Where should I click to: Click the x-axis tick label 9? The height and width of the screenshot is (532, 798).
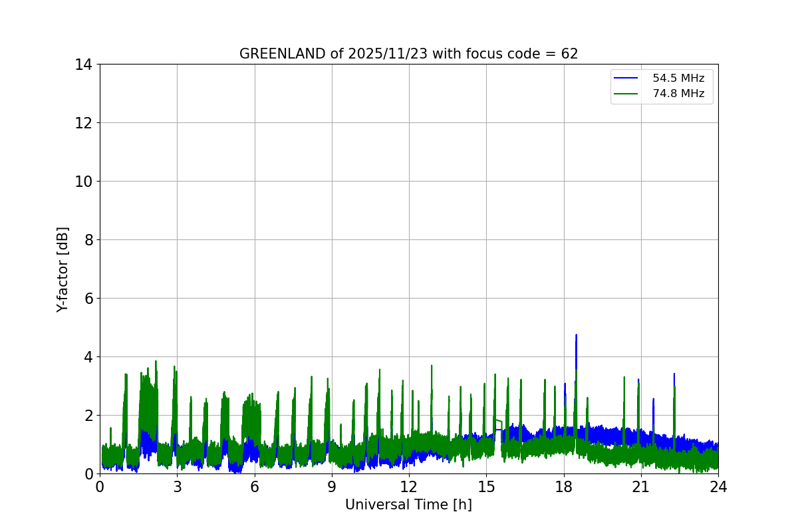coord(332,487)
